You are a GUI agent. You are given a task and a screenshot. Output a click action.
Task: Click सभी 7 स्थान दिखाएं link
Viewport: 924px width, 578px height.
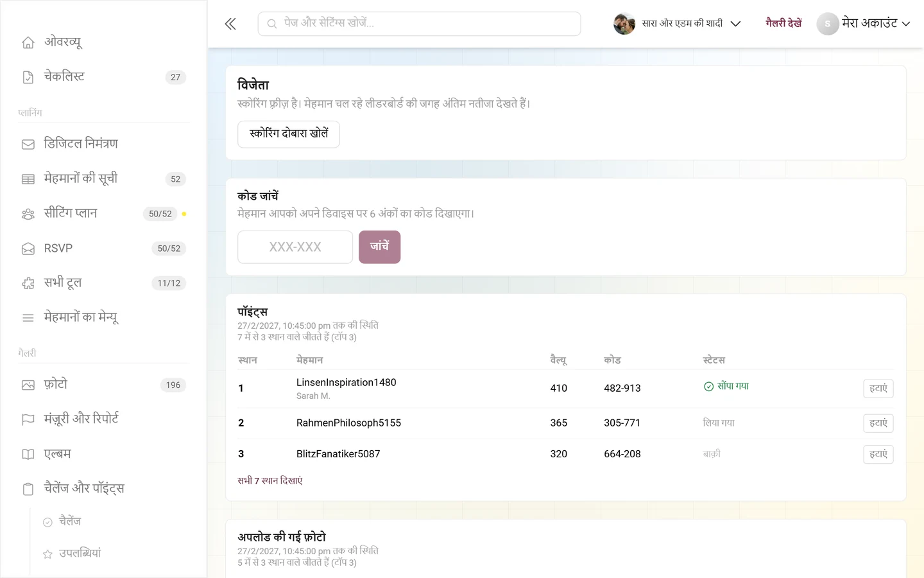[270, 480]
